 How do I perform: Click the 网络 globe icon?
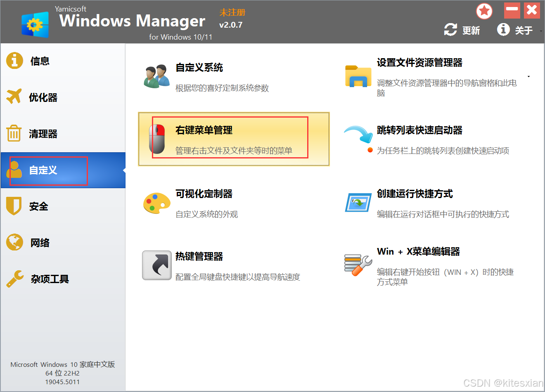[x=14, y=242]
